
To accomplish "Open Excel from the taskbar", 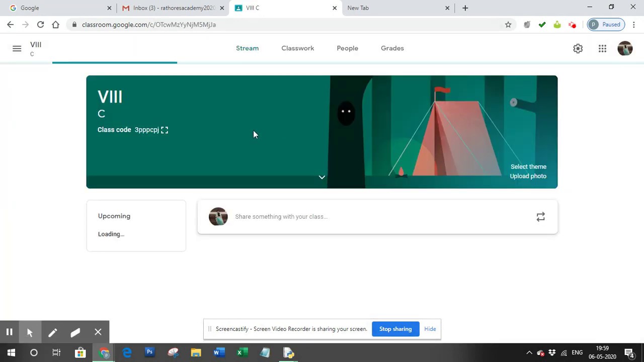I will pyautogui.click(x=242, y=353).
